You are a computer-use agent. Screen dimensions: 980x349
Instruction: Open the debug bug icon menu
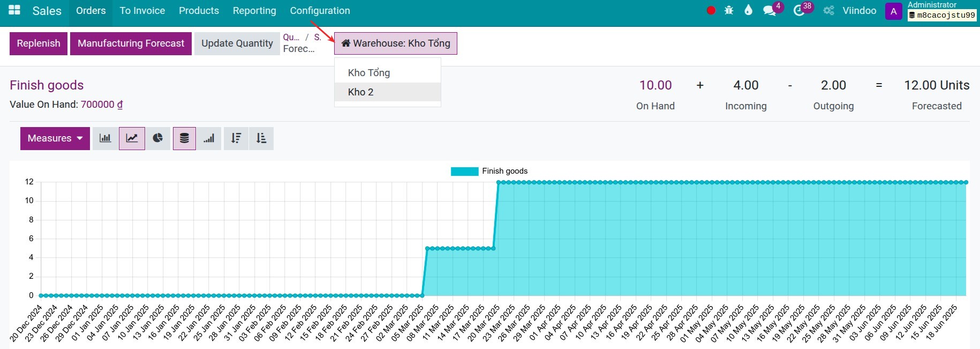[x=729, y=10]
